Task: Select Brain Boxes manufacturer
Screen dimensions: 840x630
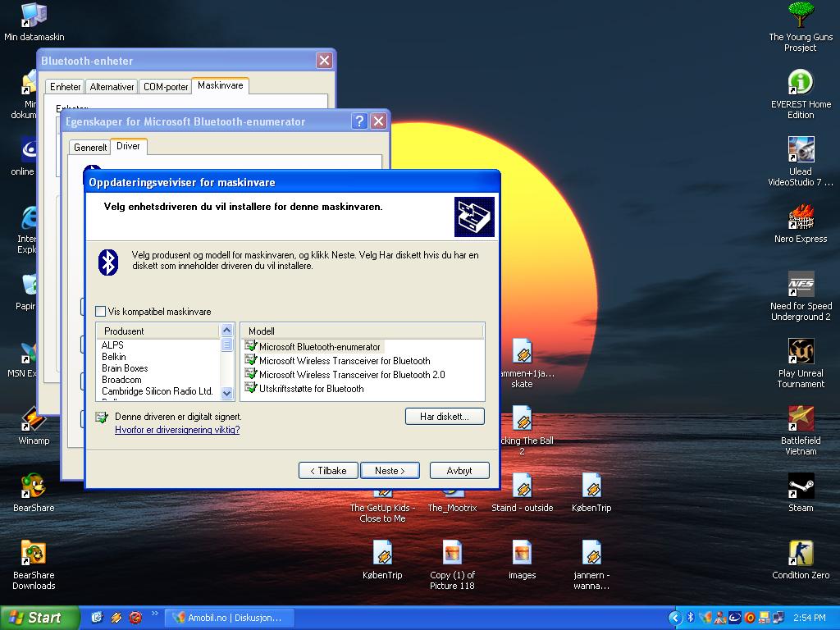Action: (x=125, y=368)
